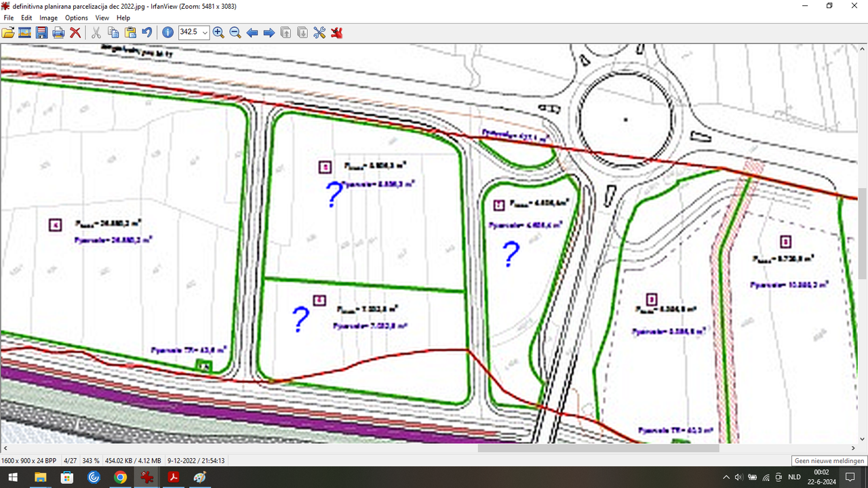Open File Explorer from the taskbar
Screen dimensions: 868x488
pyautogui.click(x=40, y=477)
